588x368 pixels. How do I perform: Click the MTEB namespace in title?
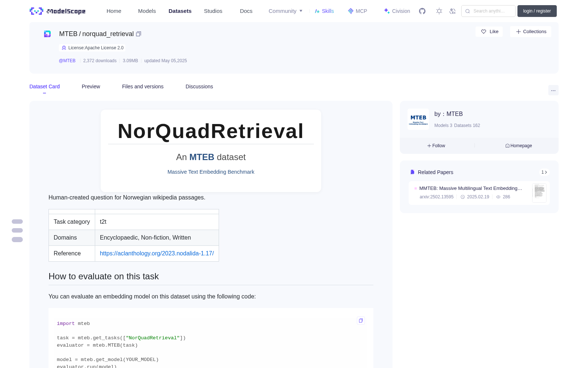pos(68,34)
